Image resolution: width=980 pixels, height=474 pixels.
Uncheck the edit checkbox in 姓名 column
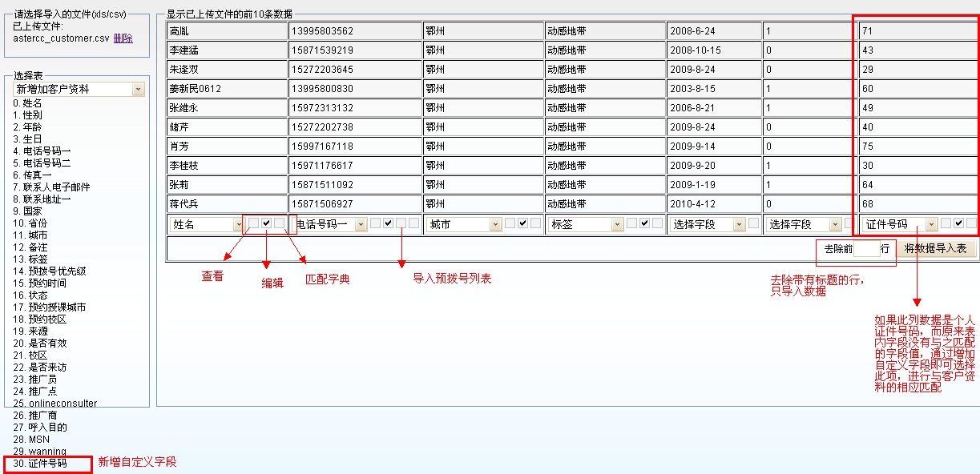point(267,223)
